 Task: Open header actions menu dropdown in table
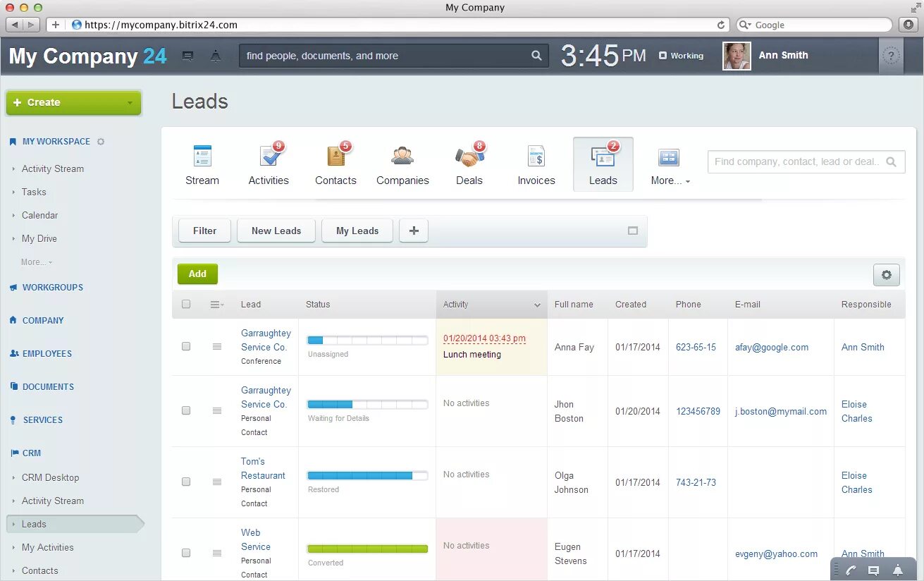pyautogui.click(x=217, y=305)
